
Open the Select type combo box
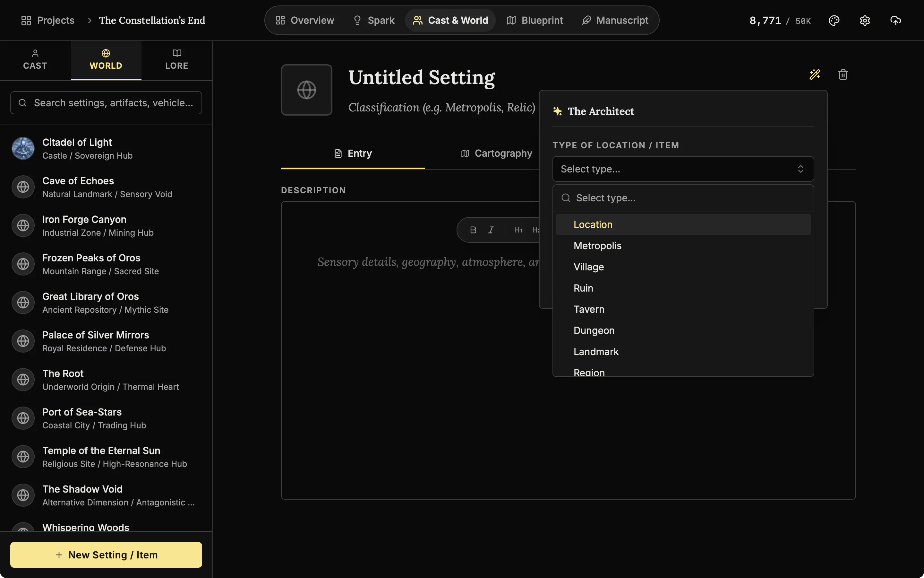pyautogui.click(x=683, y=169)
